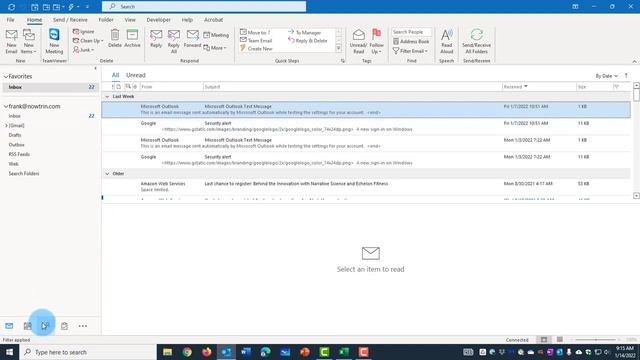The height and width of the screenshot is (360, 640).
Task: Create a New Email
Action: click(x=11, y=41)
